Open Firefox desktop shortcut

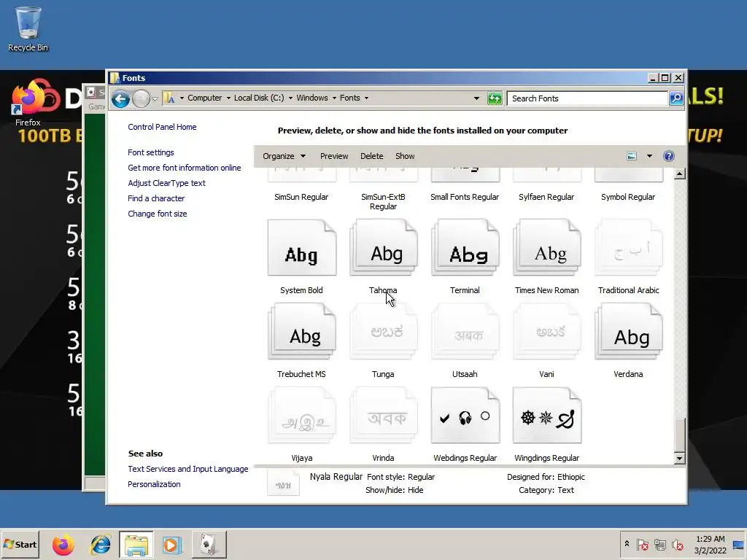tap(28, 102)
